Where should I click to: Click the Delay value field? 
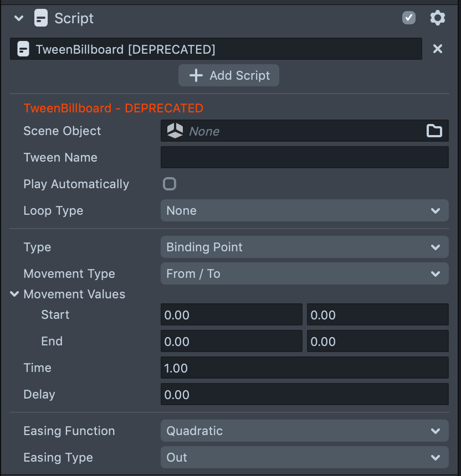pyautogui.click(x=304, y=395)
